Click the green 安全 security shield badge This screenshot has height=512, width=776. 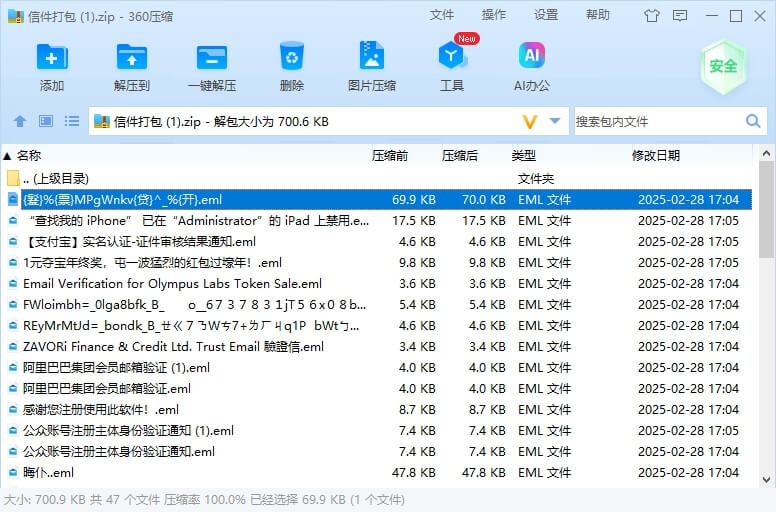pyautogui.click(x=723, y=67)
